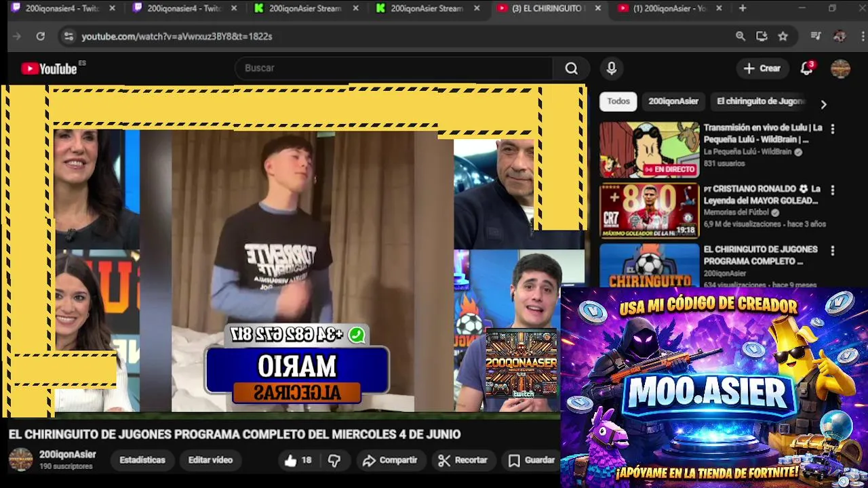Image resolution: width=868 pixels, height=488 pixels.
Task: Open the browser profile avatar
Action: point(840,37)
